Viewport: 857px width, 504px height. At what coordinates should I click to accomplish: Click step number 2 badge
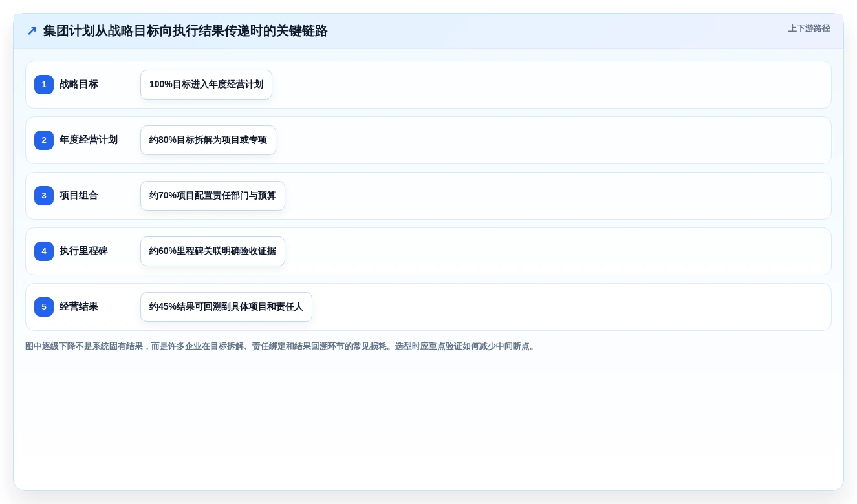44,140
